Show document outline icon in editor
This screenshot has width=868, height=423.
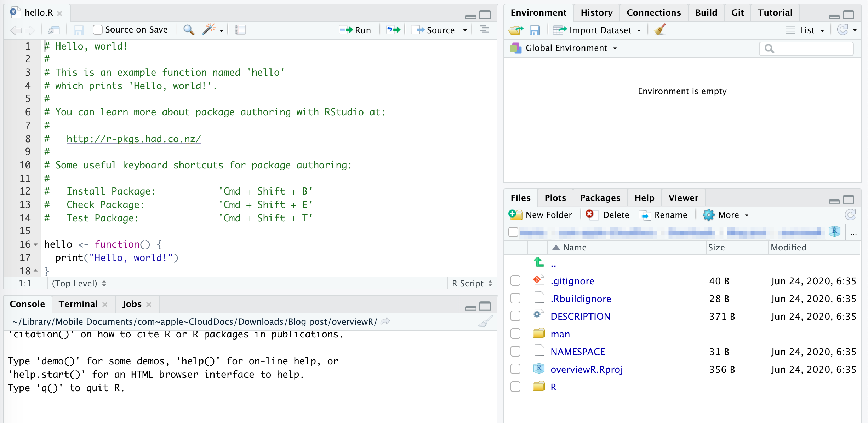[484, 29]
